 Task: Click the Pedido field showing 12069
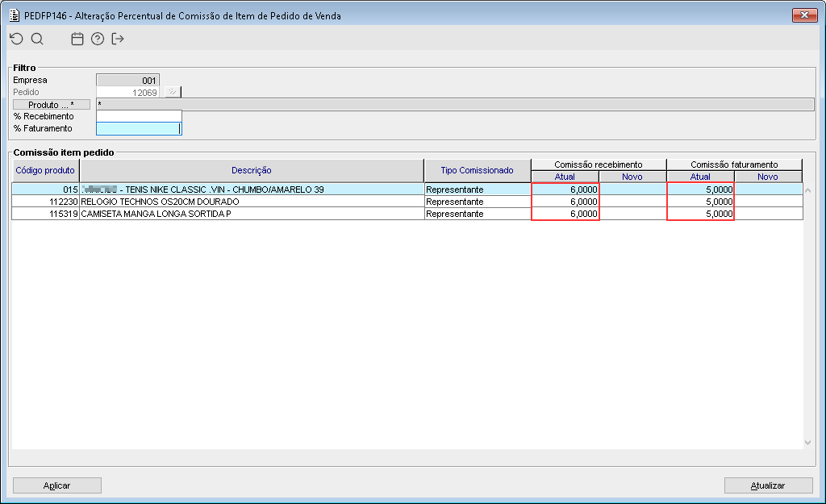[128, 92]
